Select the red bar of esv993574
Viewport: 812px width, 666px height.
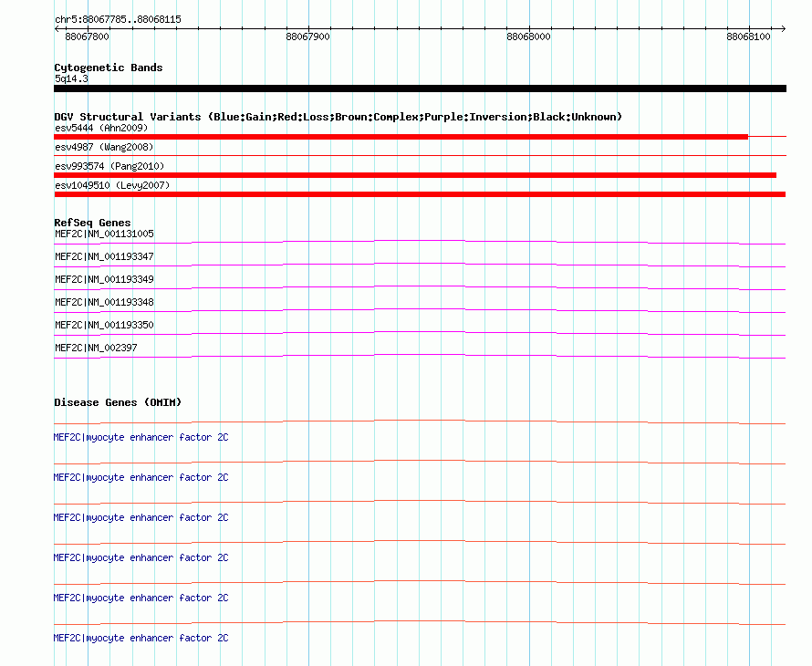[415, 175]
